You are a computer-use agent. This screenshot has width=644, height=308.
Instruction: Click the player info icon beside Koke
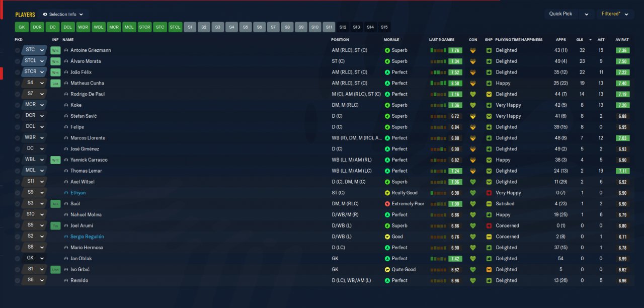tap(66, 105)
